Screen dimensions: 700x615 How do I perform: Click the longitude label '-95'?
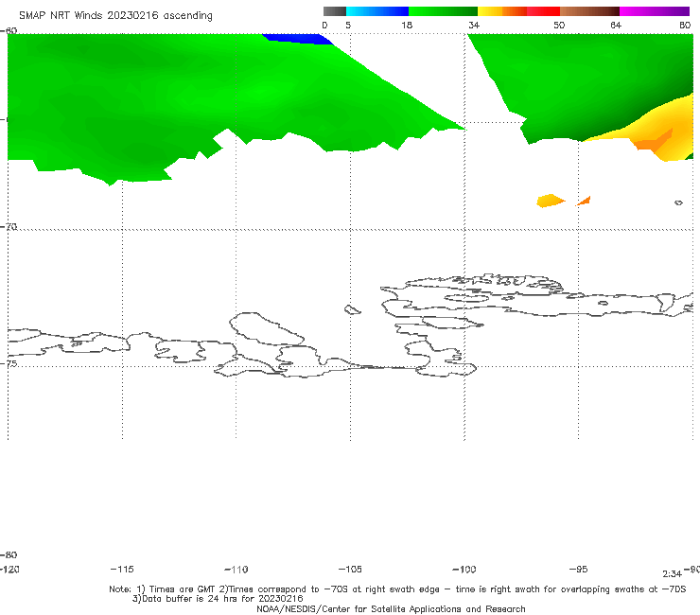[x=579, y=570]
